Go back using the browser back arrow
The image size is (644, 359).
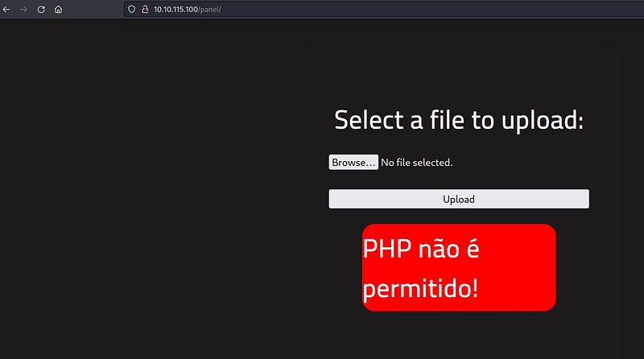click(x=6, y=9)
